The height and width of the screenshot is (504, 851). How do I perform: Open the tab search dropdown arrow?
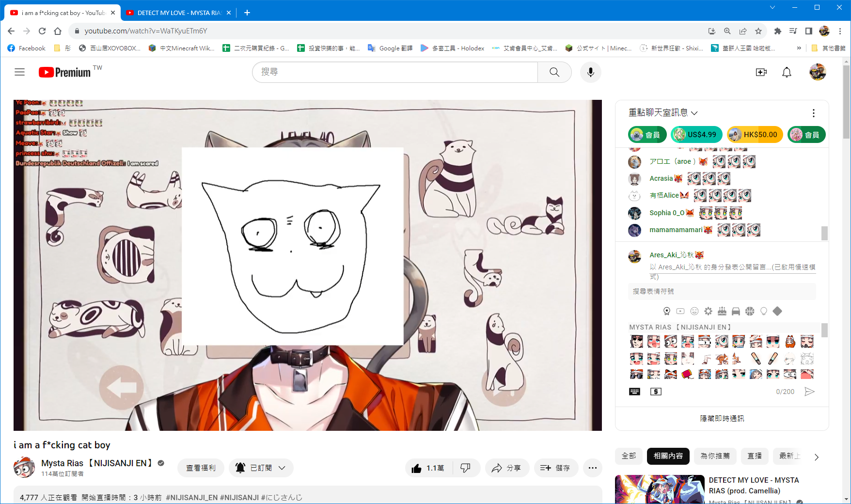(772, 7)
